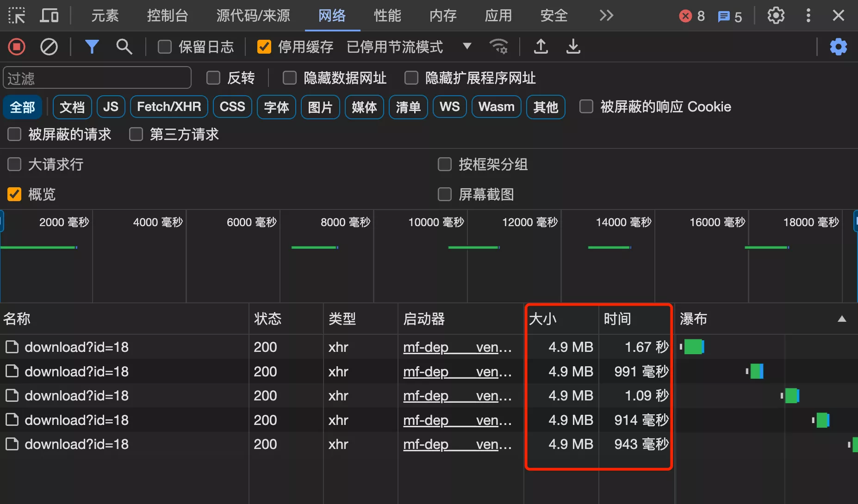The image size is (858, 504).
Task: Stop recording network log
Action: (17, 47)
